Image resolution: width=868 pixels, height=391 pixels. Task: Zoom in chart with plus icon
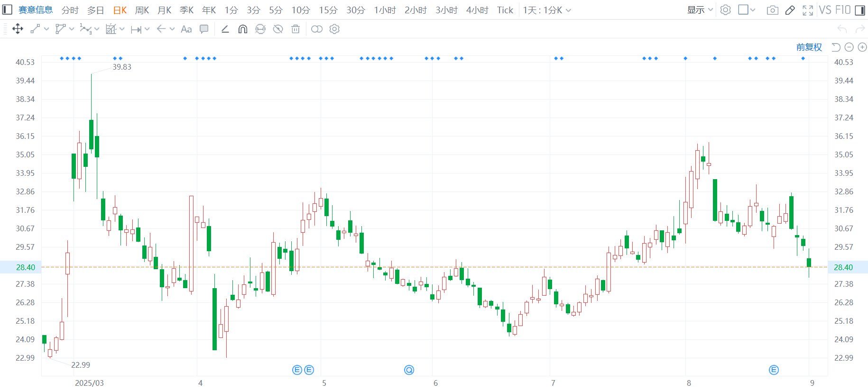pyautogui.click(x=862, y=47)
